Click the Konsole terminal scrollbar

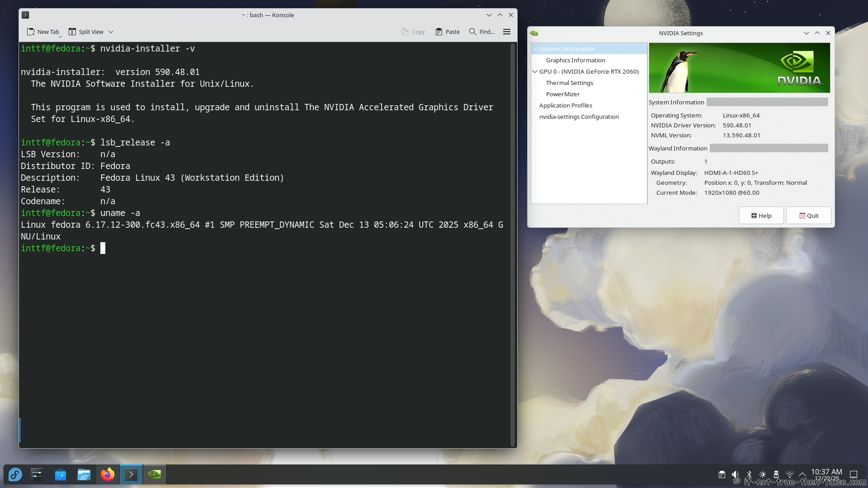tap(513, 244)
